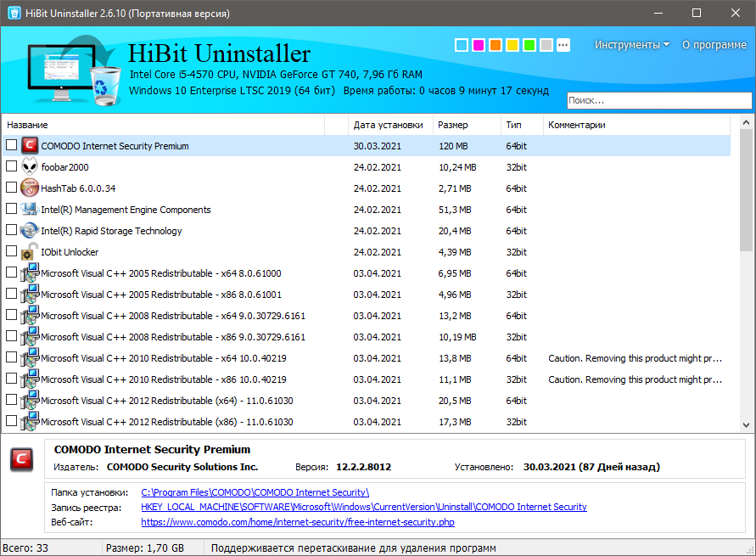Click the HashTab program icon
The height and width of the screenshot is (556, 756).
tap(30, 188)
